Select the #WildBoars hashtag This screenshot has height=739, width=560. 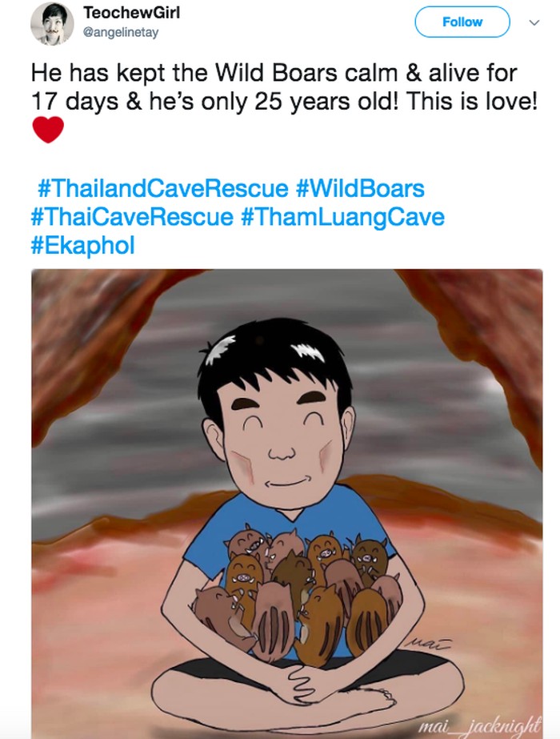click(360, 190)
